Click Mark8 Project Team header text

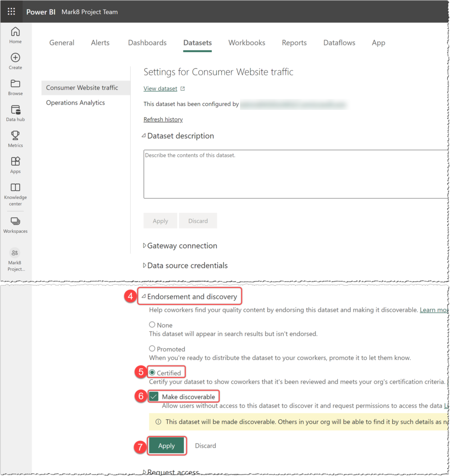click(x=90, y=12)
